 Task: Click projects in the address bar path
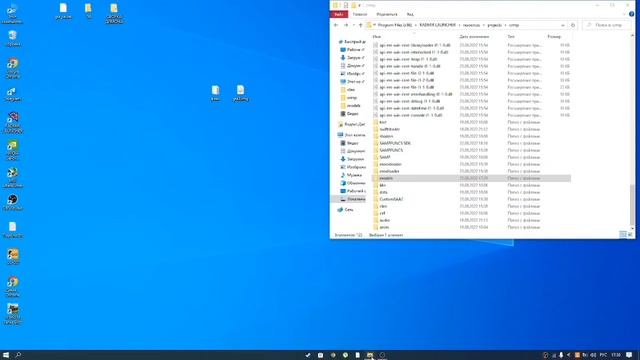click(495, 25)
